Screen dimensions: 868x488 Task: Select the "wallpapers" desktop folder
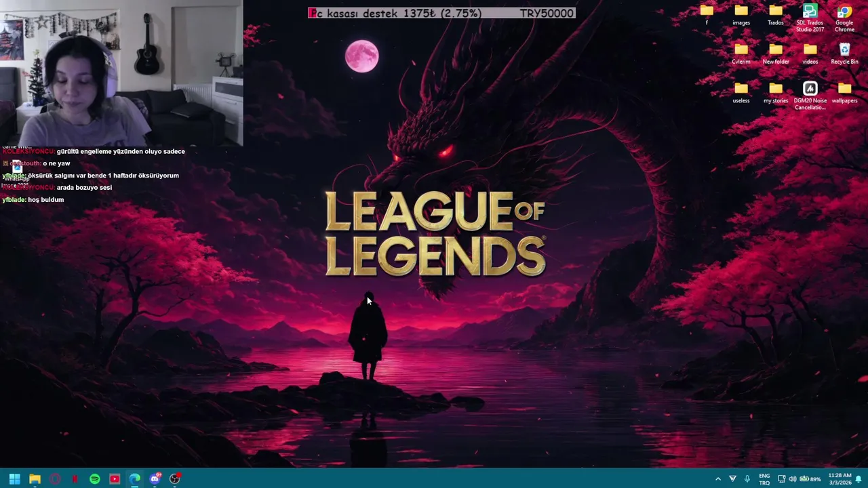click(x=844, y=93)
